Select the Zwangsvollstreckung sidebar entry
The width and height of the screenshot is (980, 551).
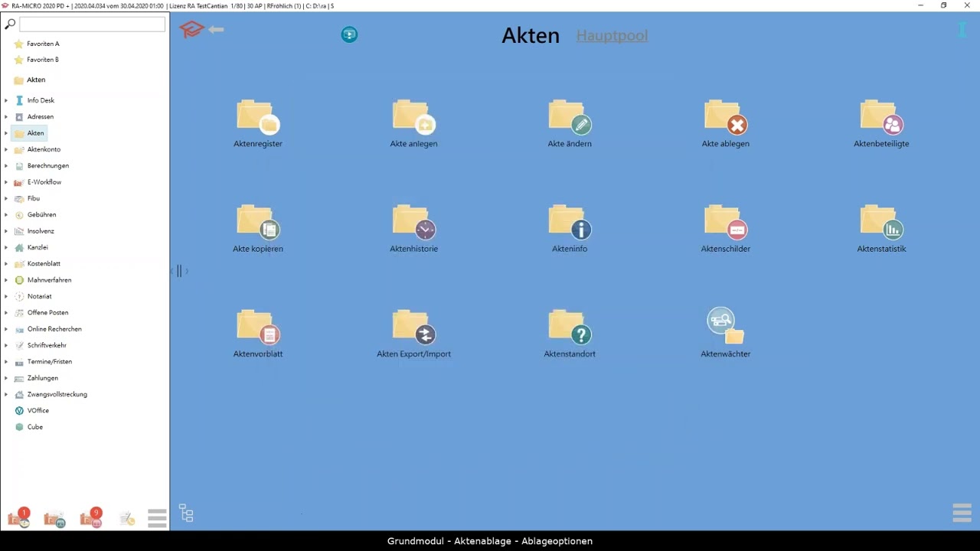(51, 394)
